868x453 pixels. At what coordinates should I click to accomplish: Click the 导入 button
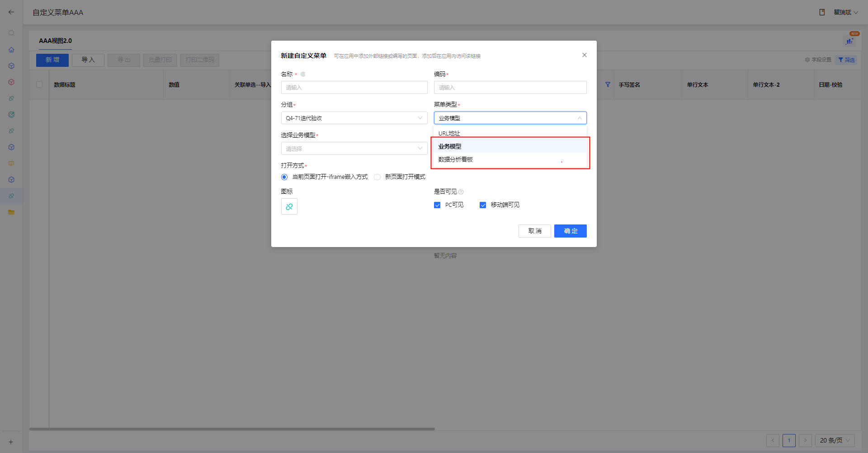point(88,60)
